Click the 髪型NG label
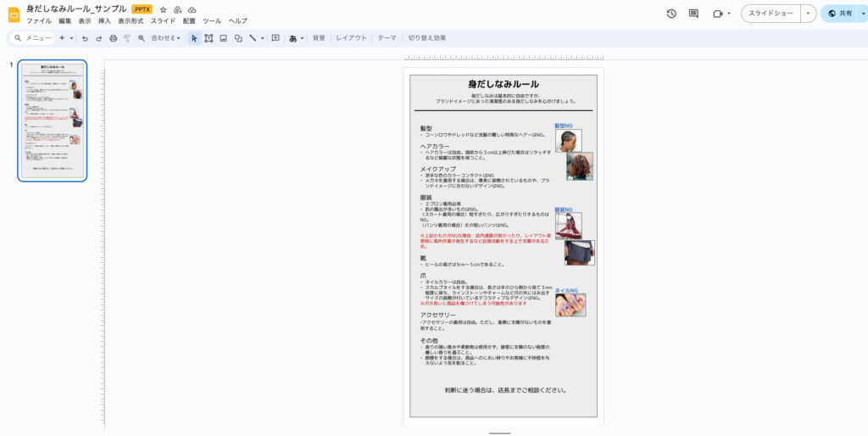Image resolution: width=868 pixels, height=436 pixels. (x=564, y=126)
